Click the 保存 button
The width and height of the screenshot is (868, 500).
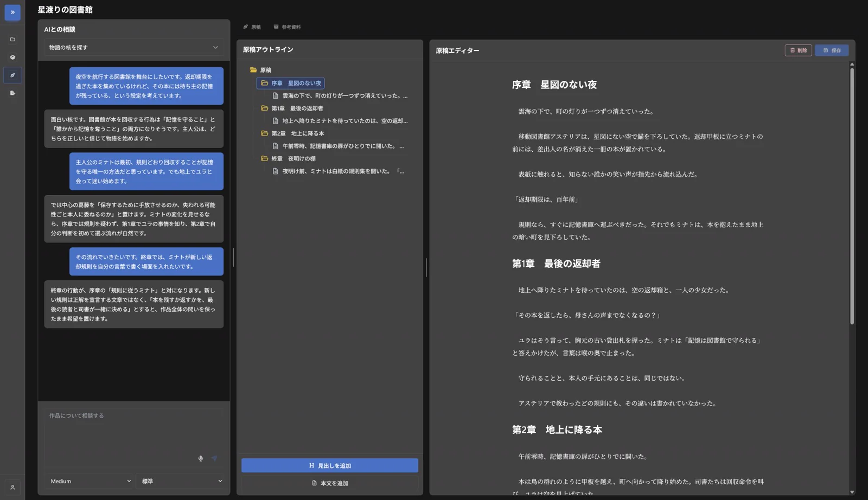coord(832,50)
